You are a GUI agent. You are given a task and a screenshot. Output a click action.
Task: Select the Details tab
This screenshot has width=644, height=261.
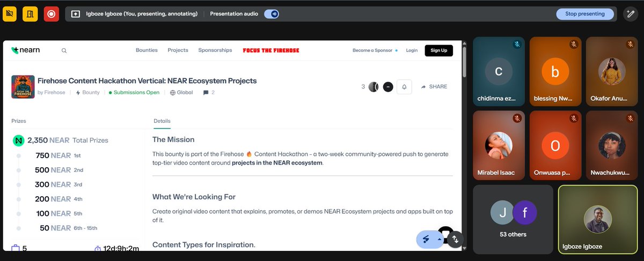tap(162, 121)
